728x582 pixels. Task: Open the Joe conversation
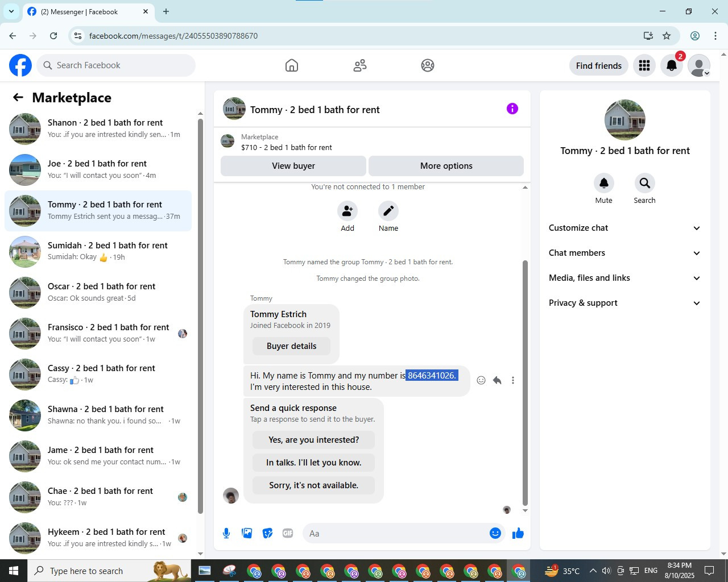[x=98, y=170]
